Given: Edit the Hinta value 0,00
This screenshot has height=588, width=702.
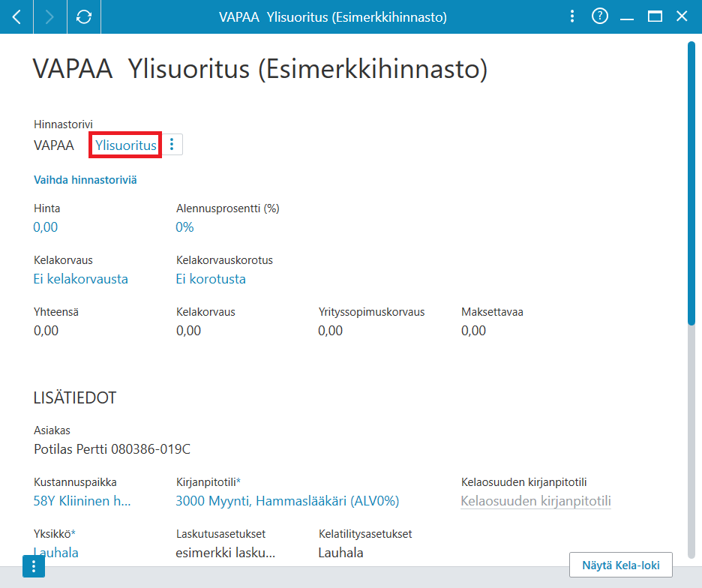Looking at the screenshot, I should (x=46, y=227).
